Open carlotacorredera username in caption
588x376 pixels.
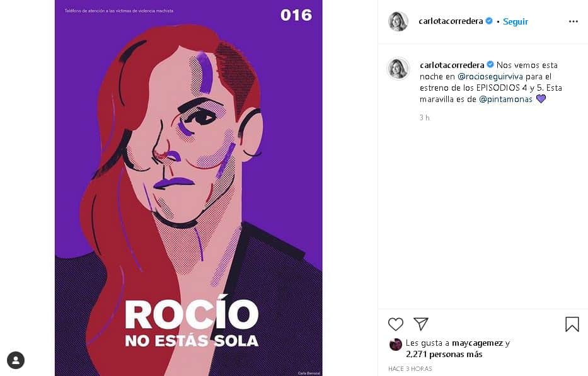point(451,65)
